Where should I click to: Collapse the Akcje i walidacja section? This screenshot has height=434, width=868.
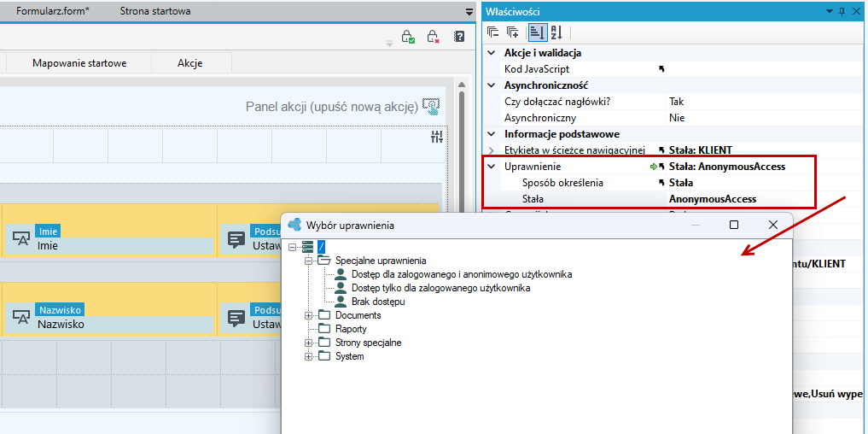pyautogui.click(x=491, y=53)
